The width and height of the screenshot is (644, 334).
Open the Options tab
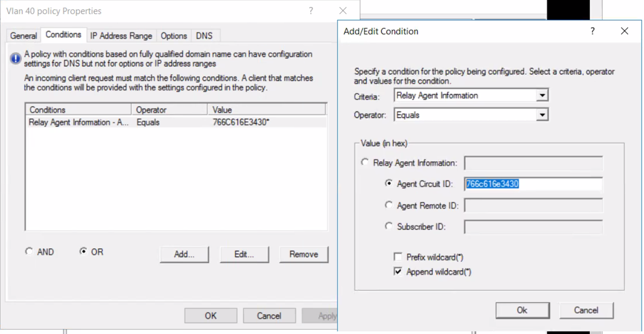[173, 35]
